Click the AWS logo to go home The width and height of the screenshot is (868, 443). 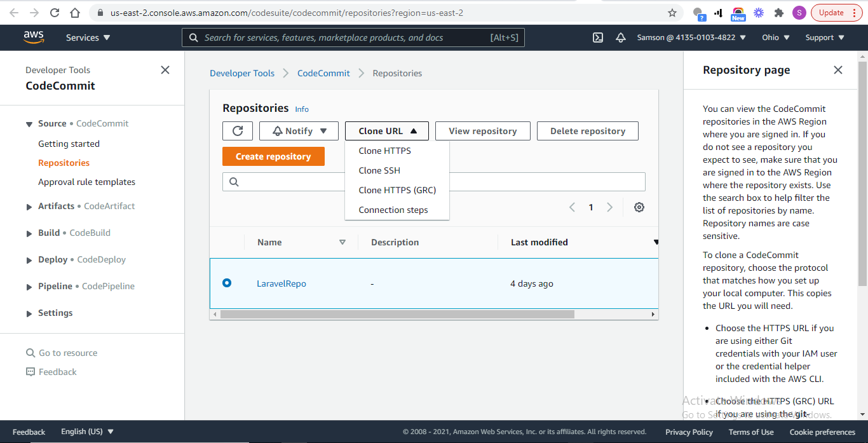pos(34,37)
